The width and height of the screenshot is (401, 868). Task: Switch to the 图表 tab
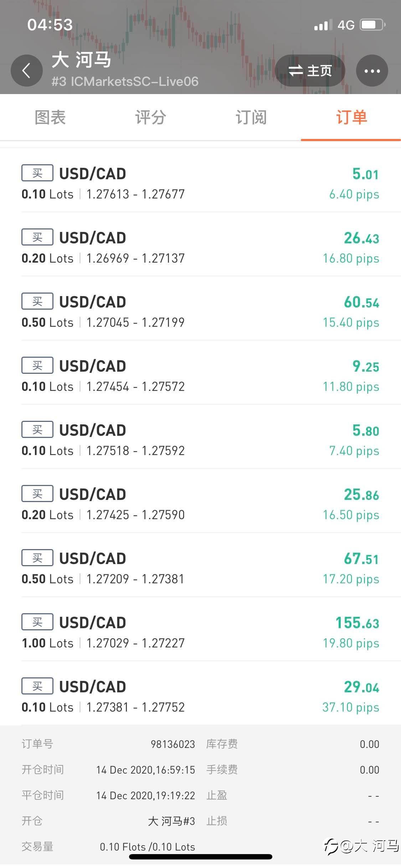click(50, 118)
